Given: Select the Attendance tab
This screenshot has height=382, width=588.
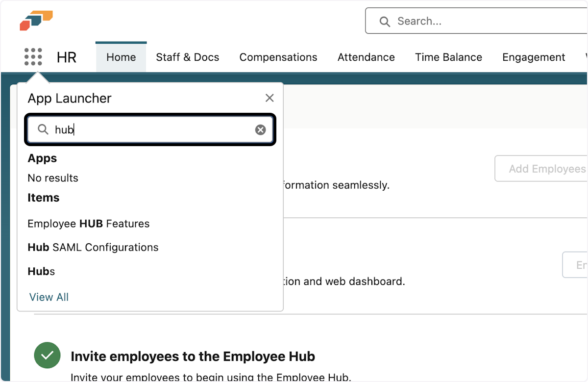Looking at the screenshot, I should [366, 57].
